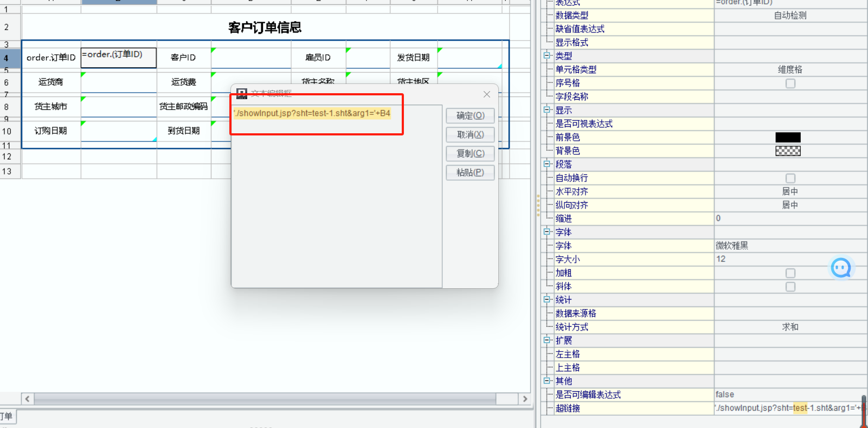Select the 订购日期 label cell
The image size is (868, 428).
(51, 131)
